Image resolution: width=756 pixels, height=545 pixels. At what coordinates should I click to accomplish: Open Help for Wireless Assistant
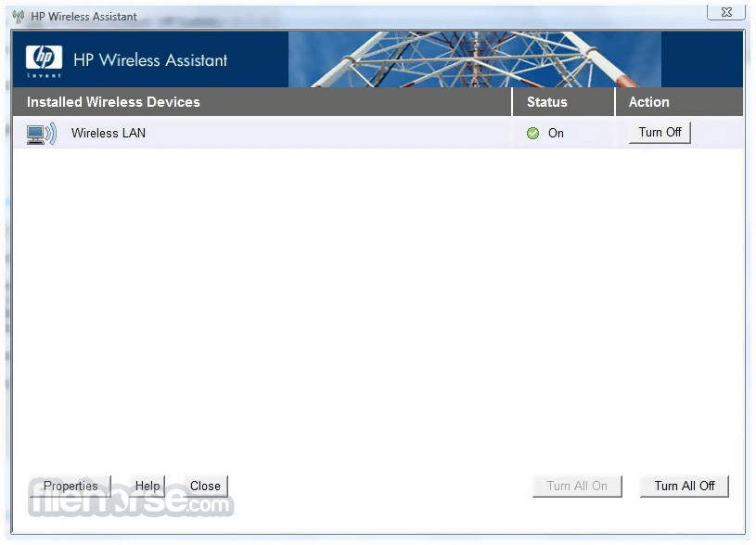147,486
